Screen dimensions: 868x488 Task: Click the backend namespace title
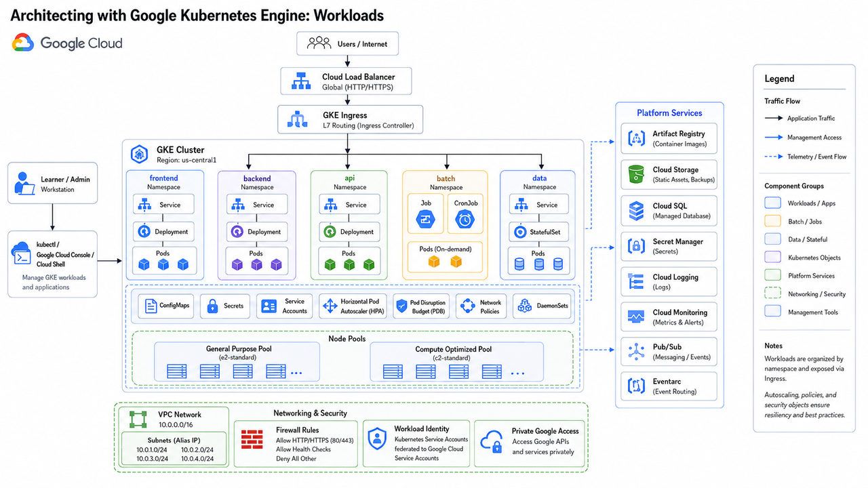click(x=257, y=178)
